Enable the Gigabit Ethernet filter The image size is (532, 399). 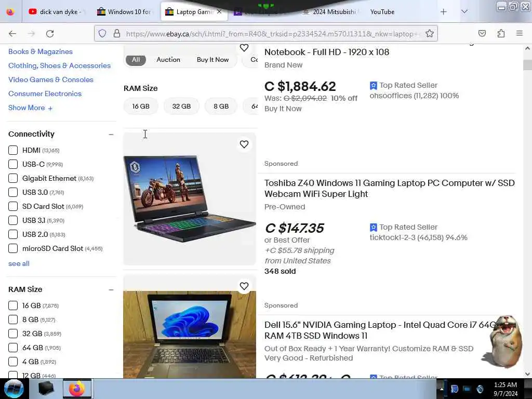13,179
